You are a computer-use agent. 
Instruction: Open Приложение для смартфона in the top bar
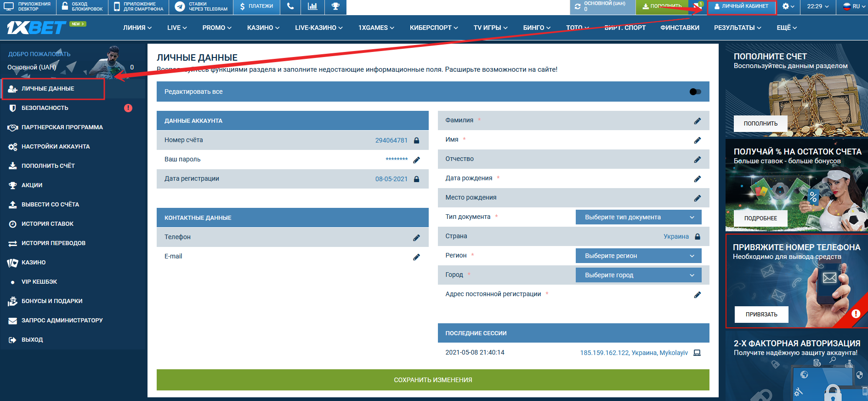pyautogui.click(x=138, y=6)
